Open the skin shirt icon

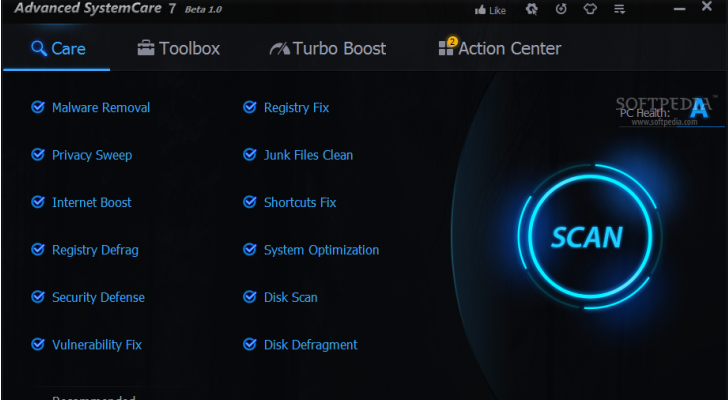[590, 9]
